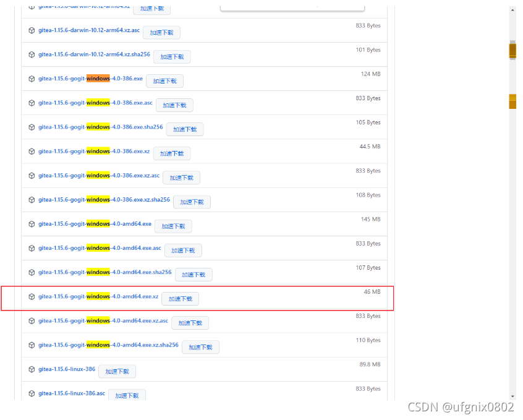
Task: Open gogit-windows-4.0-amd64.exe.xz.sha256 link
Action: 108,345
